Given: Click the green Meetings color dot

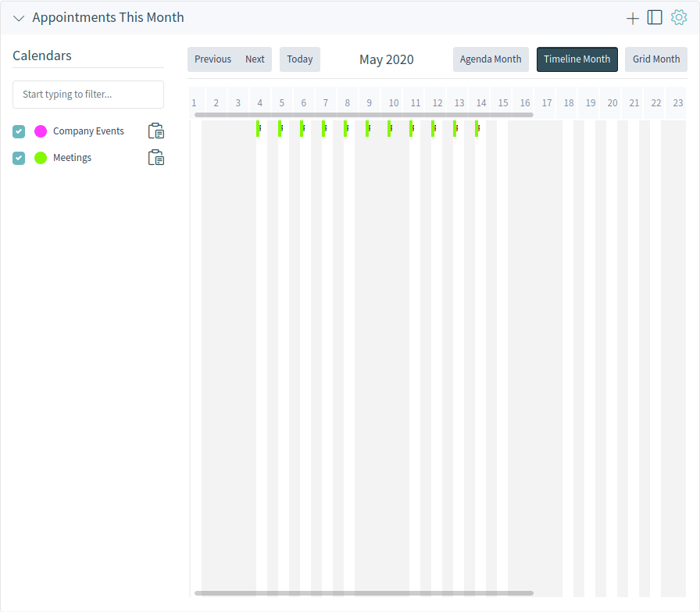Looking at the screenshot, I should tap(41, 158).
